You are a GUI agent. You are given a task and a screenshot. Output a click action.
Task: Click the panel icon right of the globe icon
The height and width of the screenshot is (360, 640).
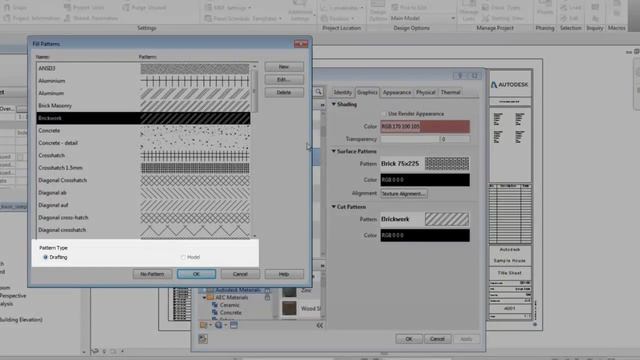pos(233,325)
